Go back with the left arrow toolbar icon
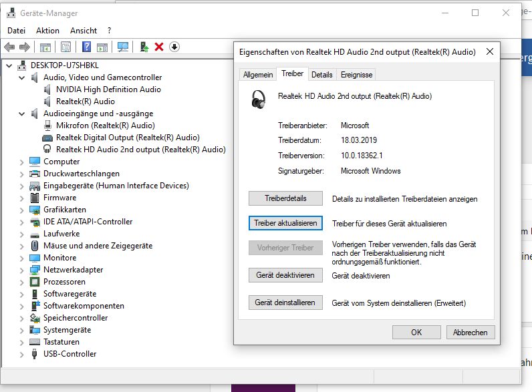This screenshot has width=532, height=392. click(9, 47)
